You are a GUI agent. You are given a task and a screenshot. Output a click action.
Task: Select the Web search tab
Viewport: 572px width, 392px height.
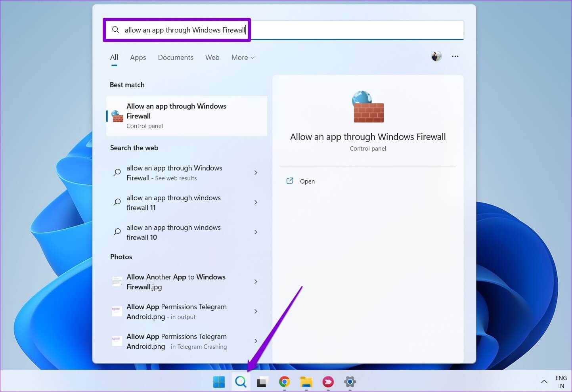point(212,57)
